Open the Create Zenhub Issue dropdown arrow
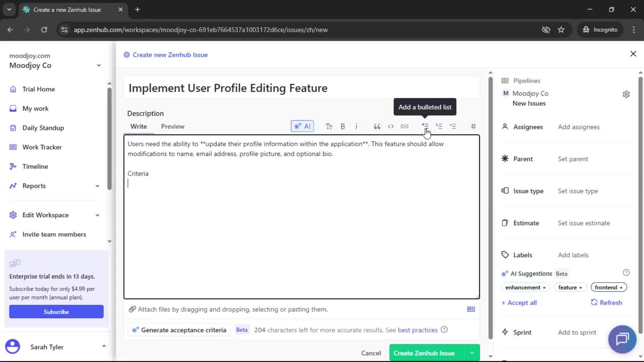Screen dimensions: 644x362 (472, 353)
